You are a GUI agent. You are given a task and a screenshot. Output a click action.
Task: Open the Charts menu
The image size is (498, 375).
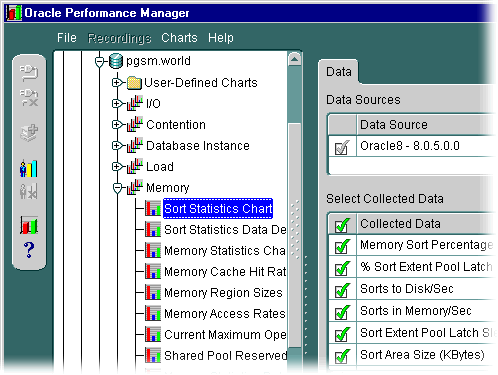(179, 38)
